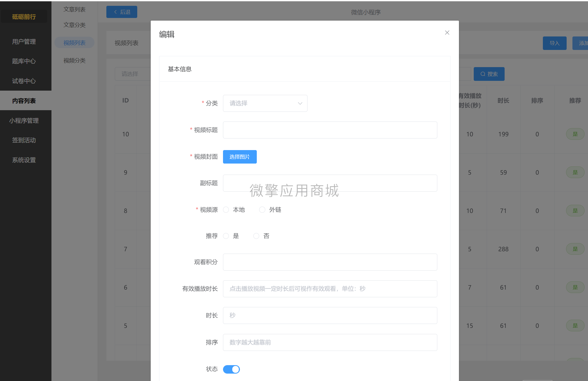This screenshot has height=381, width=588.
Task: Click the 微信小程序 page title
Action: pos(366,12)
